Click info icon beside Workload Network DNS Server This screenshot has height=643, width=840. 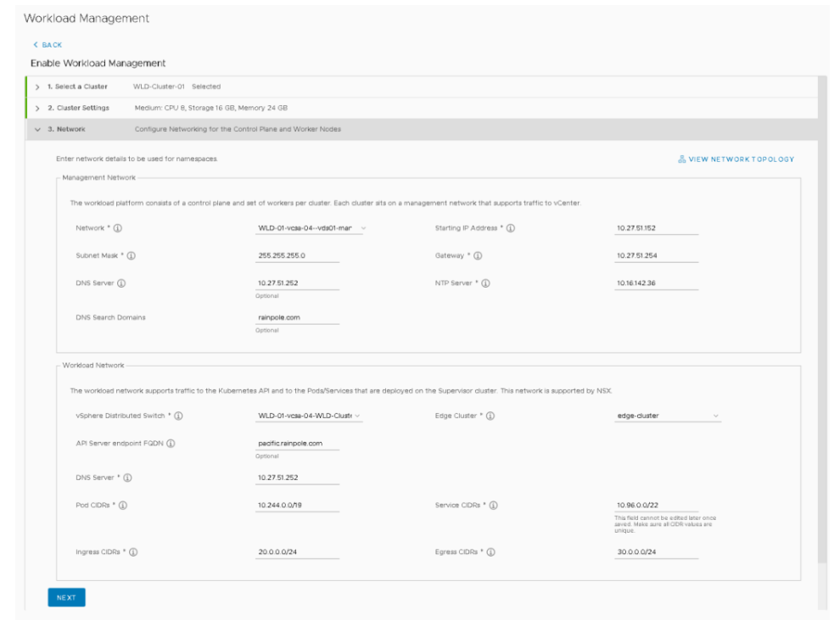click(127, 478)
